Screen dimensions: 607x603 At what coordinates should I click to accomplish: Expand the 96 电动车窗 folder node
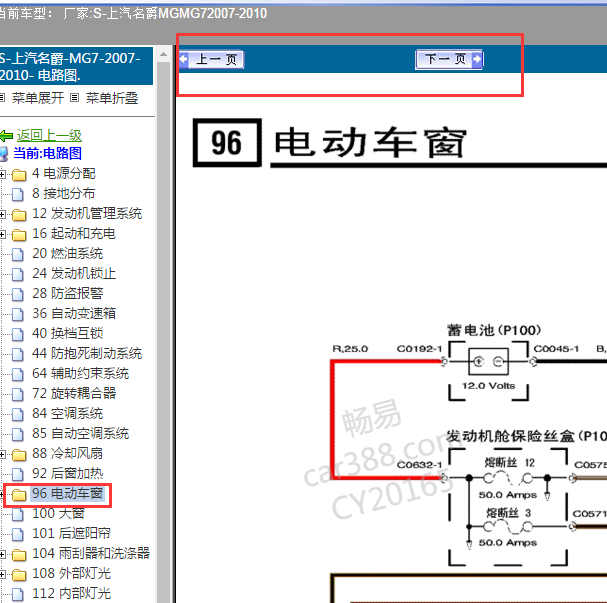2,494
